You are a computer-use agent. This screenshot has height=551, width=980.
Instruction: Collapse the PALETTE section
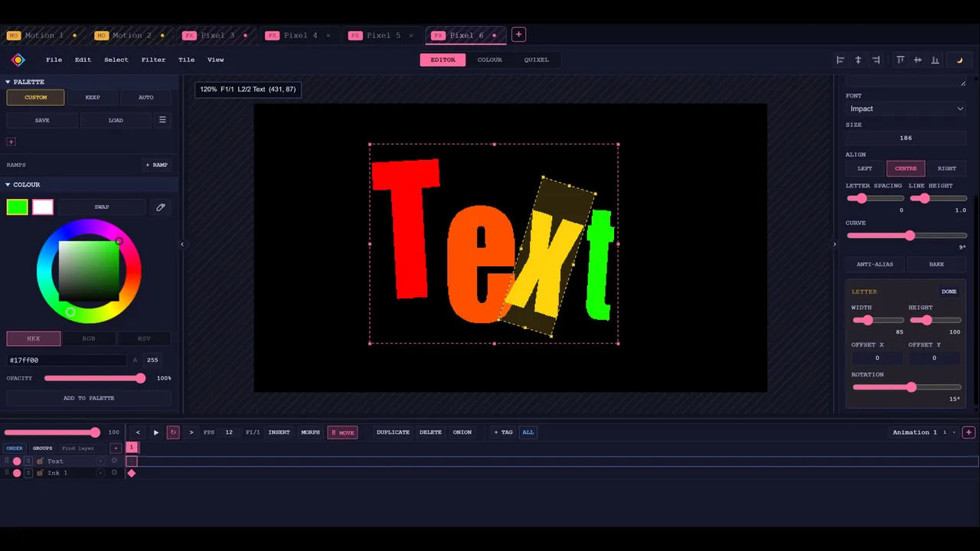pos(8,82)
